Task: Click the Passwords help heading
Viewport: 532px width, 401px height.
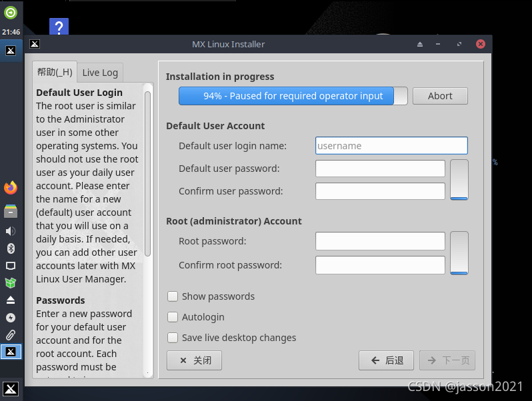Action: [61, 300]
